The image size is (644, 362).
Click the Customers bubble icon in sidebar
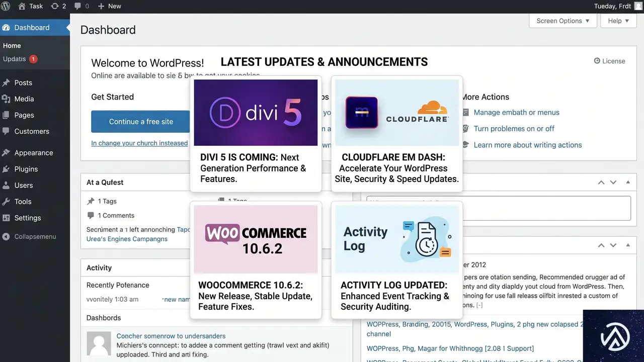click(x=6, y=131)
